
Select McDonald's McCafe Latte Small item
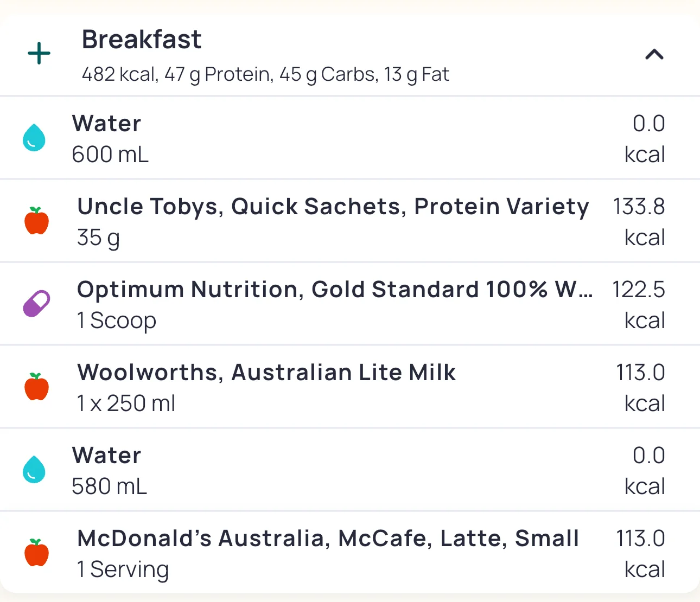coord(328,539)
